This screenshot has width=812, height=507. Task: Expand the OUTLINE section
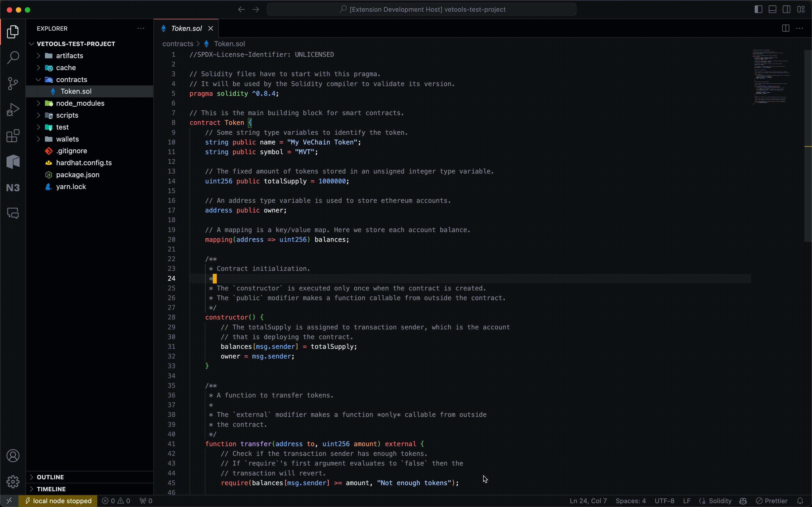(x=50, y=477)
